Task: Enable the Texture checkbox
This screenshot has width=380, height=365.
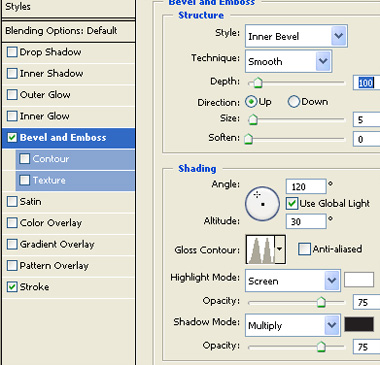Action: [25, 180]
